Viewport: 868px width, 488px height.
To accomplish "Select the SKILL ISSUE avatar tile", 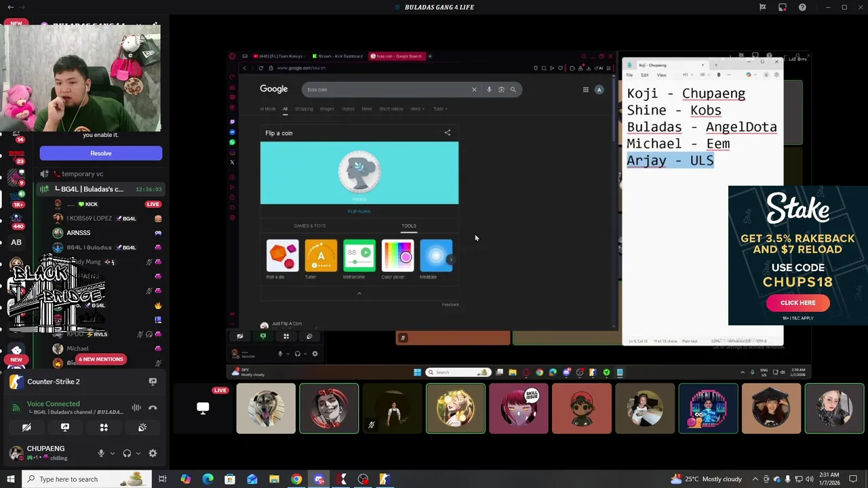I will pos(518,409).
